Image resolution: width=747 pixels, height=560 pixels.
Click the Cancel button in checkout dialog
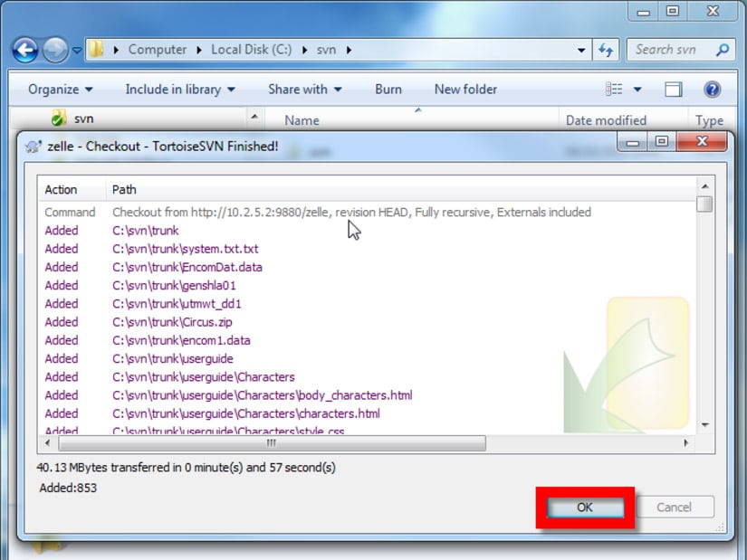click(673, 508)
